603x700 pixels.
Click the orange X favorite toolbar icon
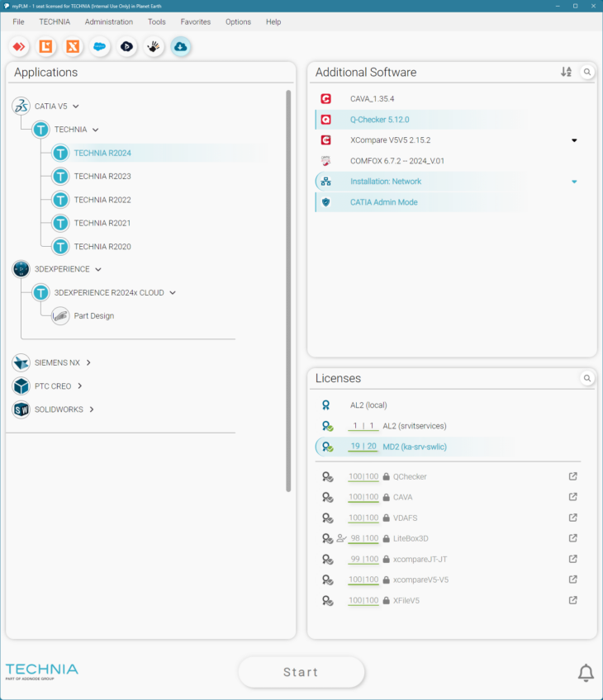[x=73, y=46]
